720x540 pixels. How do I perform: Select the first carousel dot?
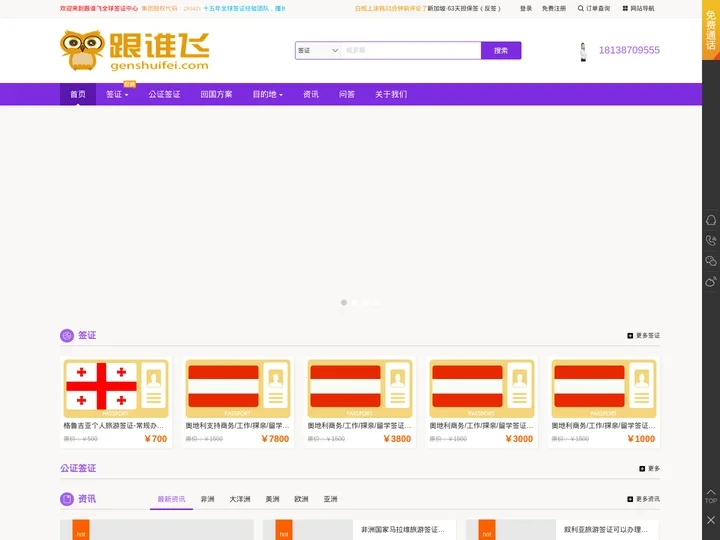point(344,303)
